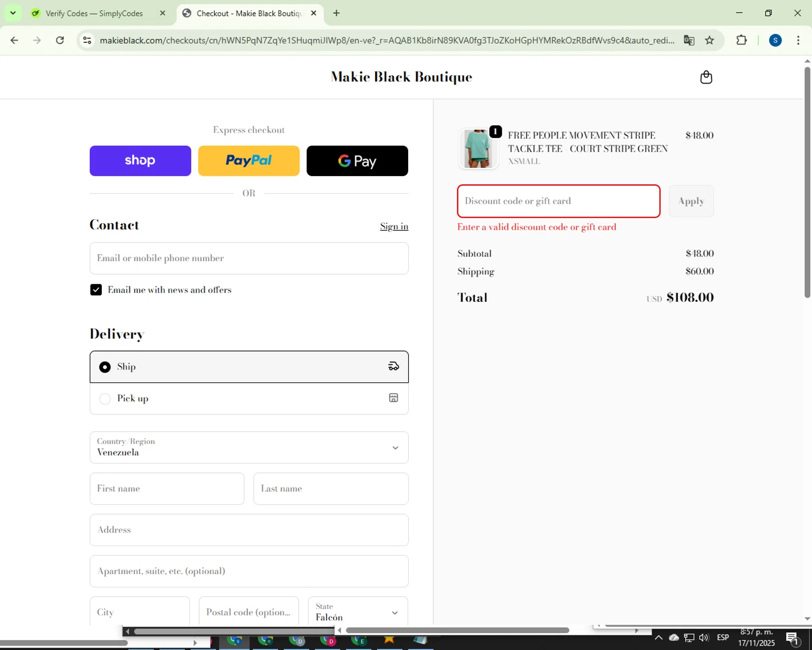Focus the Discount code or gift card field
This screenshot has height=650, width=812.
pos(559,201)
